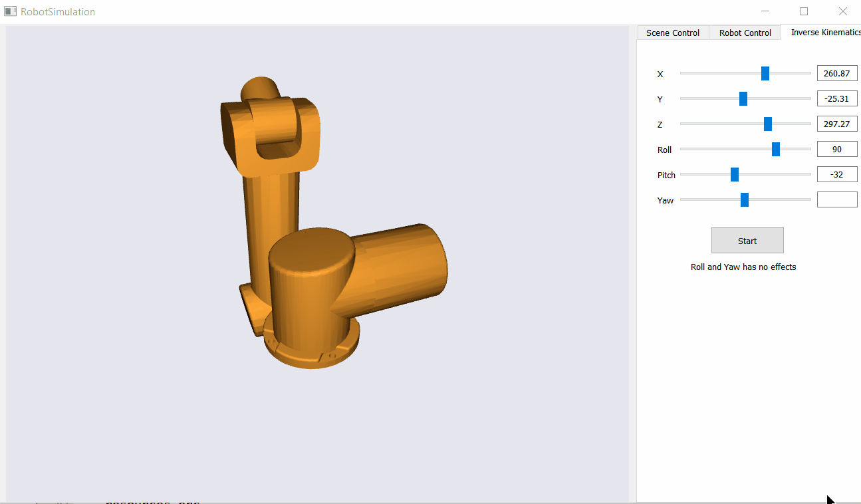Screen dimensions: 861x504
Task: Click the Pitch label
Action: point(666,175)
